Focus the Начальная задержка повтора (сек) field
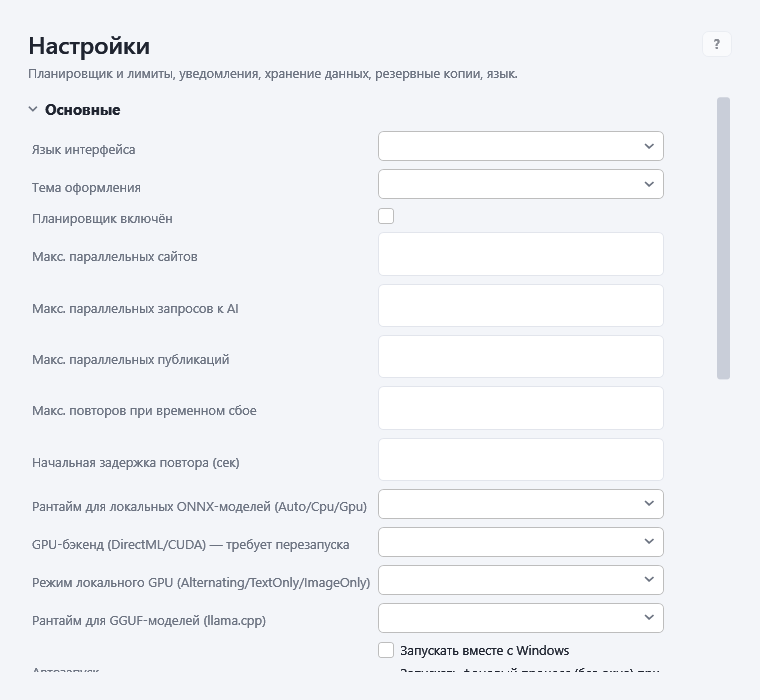 coord(521,460)
